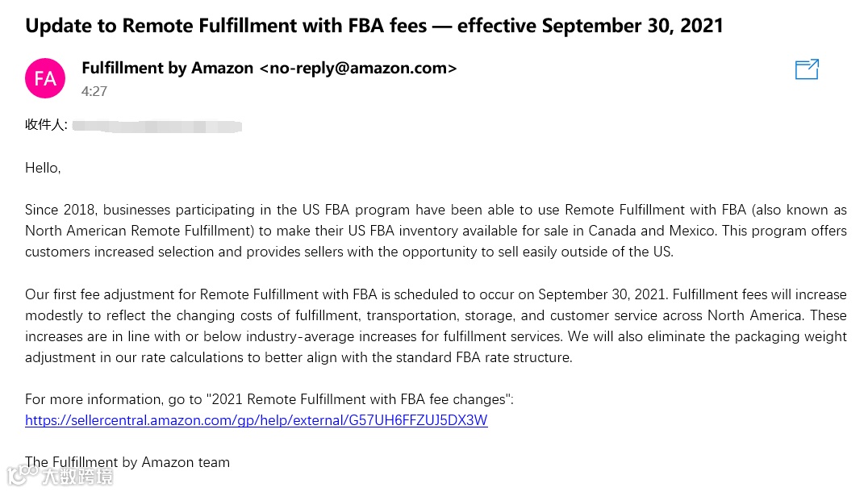
Task: Click the For more information line
Action: (x=269, y=399)
